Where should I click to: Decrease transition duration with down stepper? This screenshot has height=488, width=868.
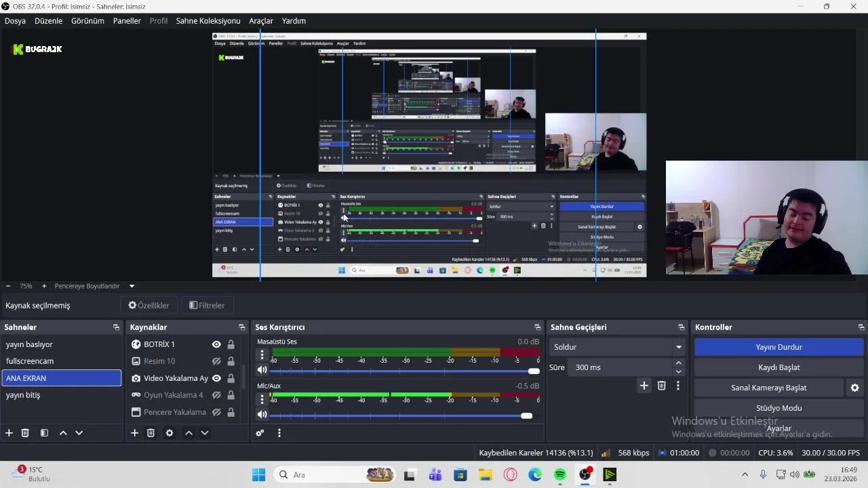pyautogui.click(x=678, y=371)
